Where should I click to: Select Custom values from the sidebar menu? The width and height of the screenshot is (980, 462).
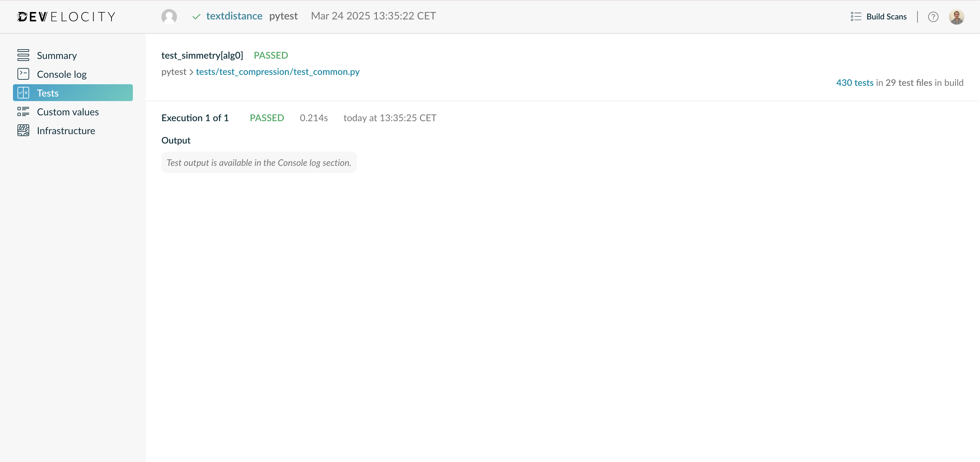point(68,111)
